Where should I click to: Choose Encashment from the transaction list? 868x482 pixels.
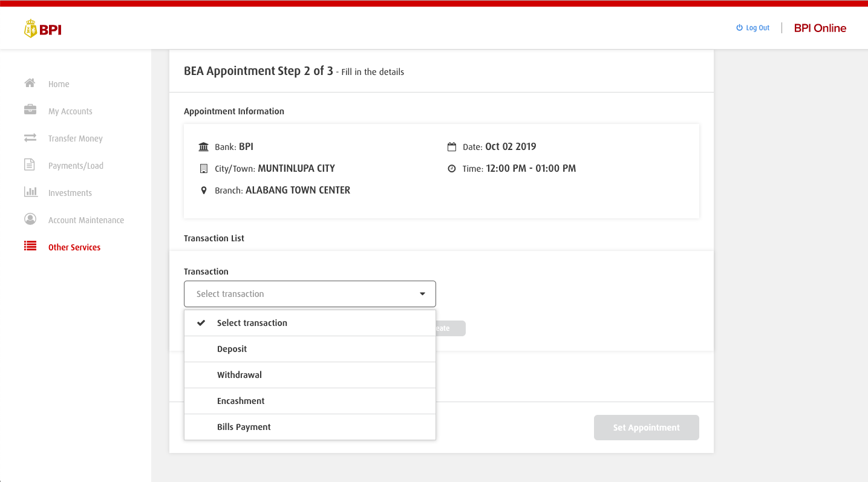coord(310,401)
